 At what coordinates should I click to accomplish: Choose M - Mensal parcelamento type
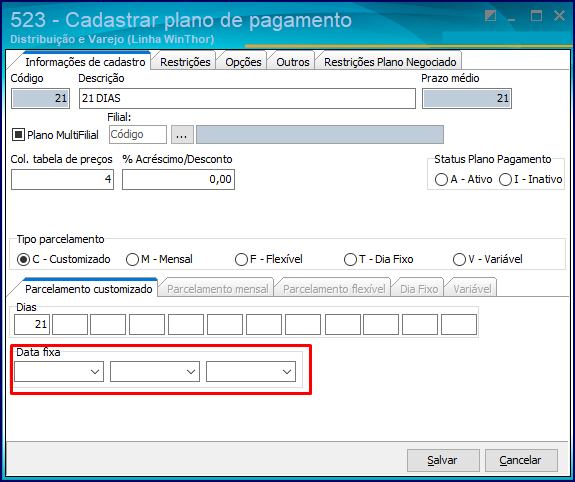132,259
